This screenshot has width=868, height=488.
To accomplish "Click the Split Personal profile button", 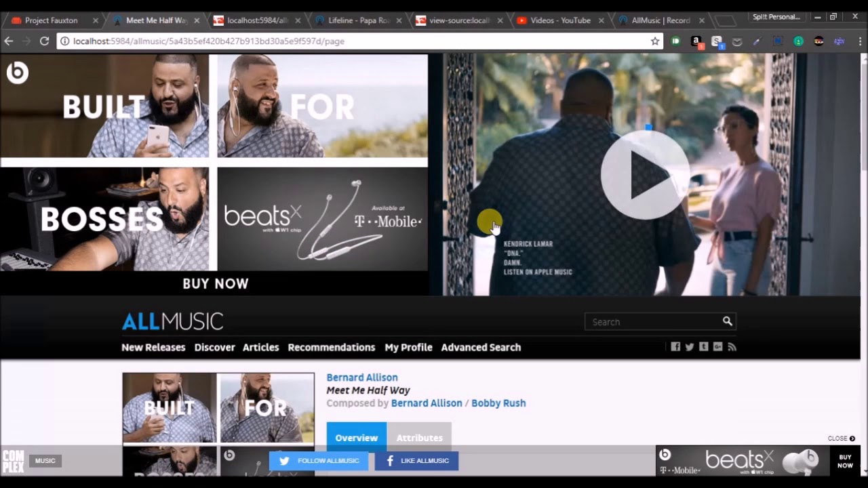I will click(x=776, y=17).
